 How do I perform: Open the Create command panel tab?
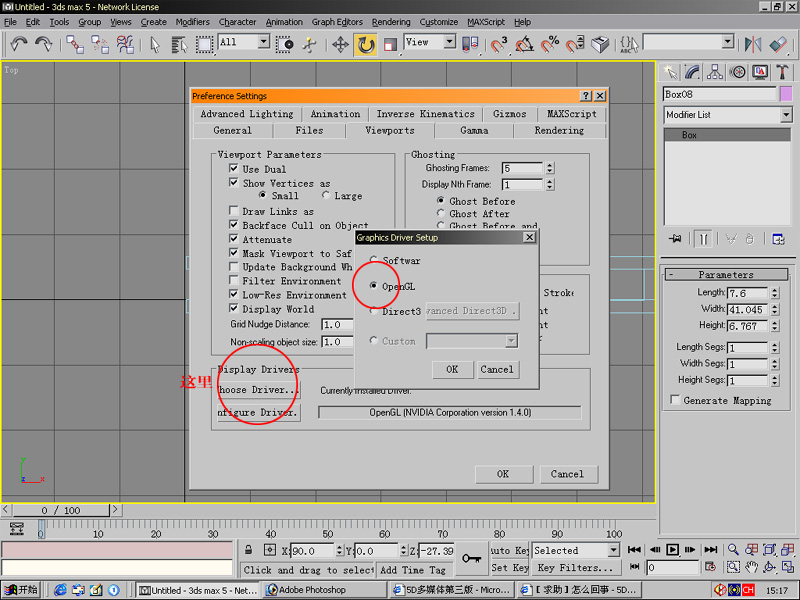pyautogui.click(x=670, y=72)
